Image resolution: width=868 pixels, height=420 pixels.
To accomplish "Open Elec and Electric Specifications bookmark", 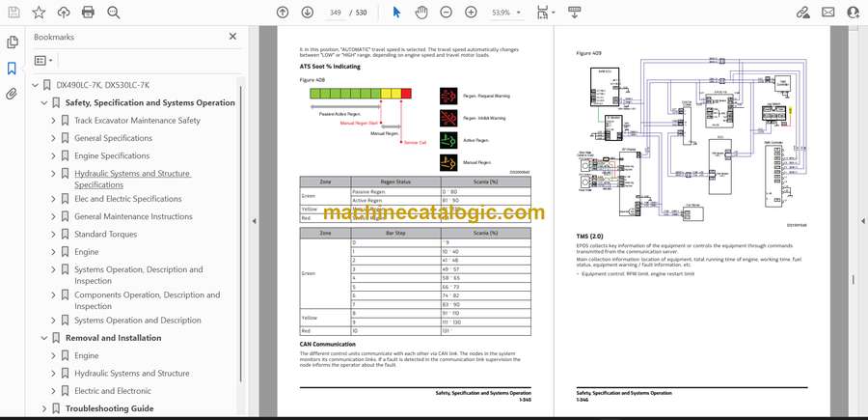I will click(x=128, y=198).
